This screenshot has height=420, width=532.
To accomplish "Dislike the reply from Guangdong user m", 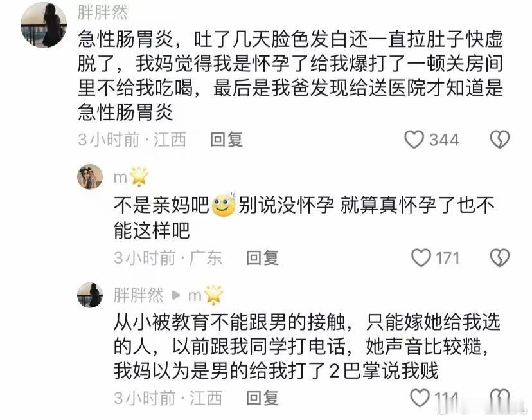I will 500,258.
